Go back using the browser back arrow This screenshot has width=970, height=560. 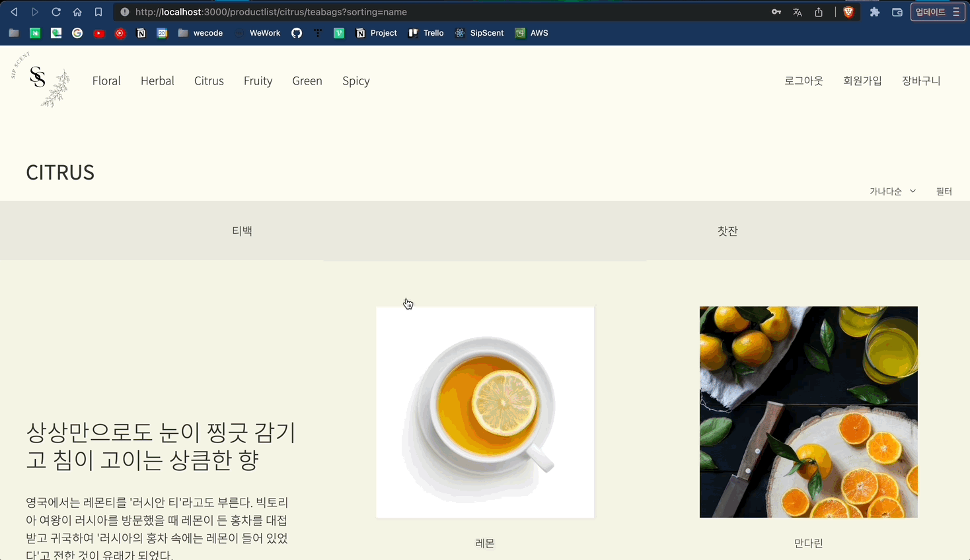point(14,12)
